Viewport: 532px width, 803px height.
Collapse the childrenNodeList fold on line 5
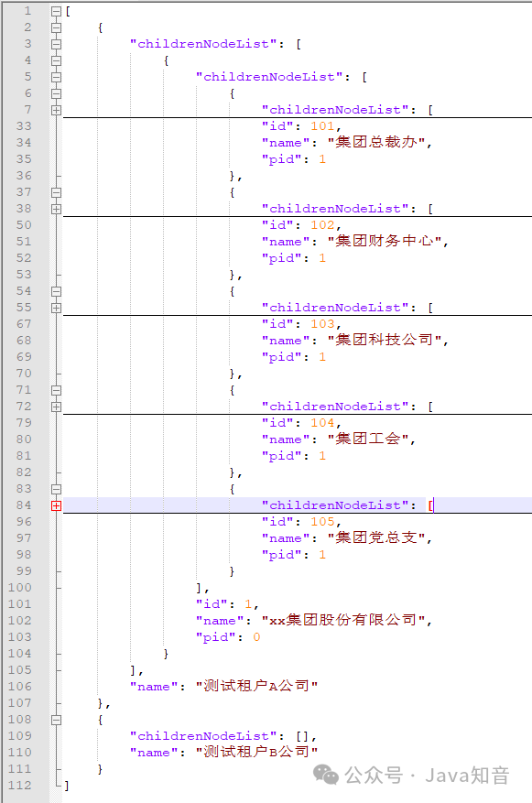[x=57, y=77]
